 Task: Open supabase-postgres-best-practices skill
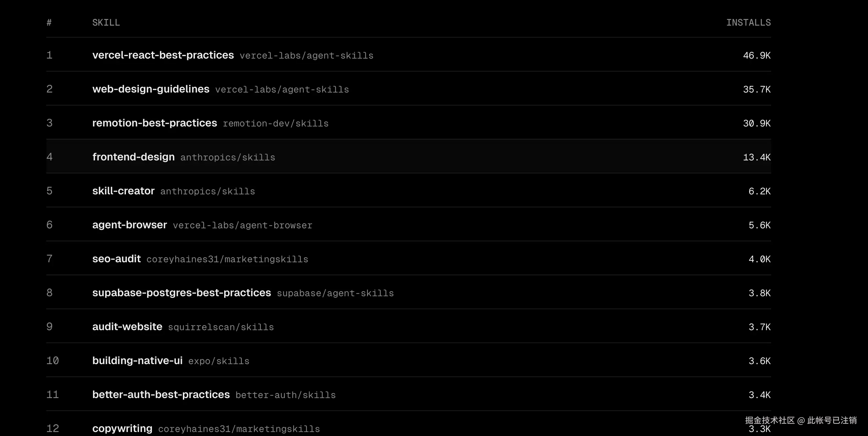181,293
